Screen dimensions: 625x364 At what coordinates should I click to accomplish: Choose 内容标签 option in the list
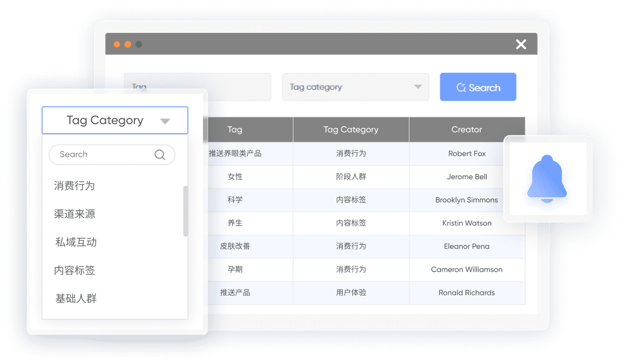tap(74, 270)
